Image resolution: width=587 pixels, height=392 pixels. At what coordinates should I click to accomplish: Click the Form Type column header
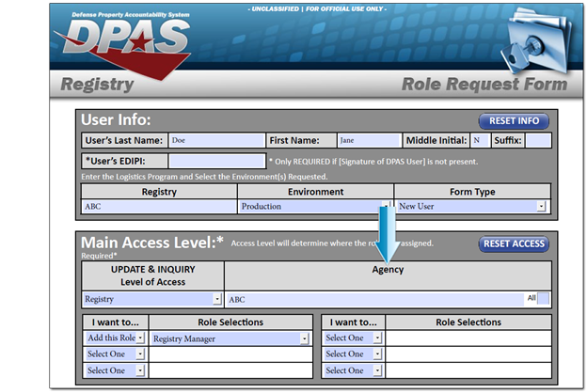(x=472, y=192)
